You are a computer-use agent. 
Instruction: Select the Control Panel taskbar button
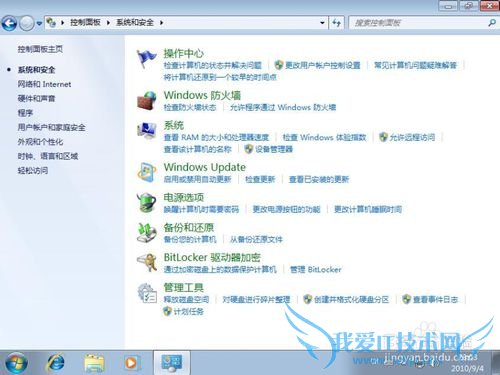click(x=172, y=363)
